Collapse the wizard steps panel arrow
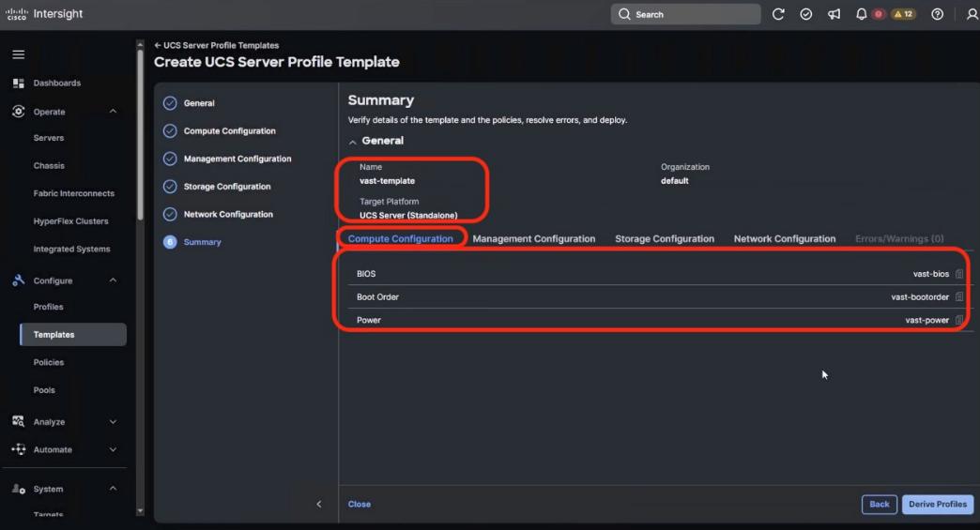 319,504
